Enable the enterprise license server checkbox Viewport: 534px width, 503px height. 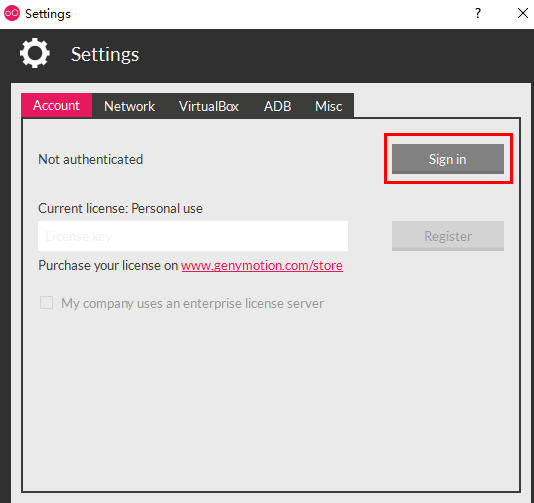coord(46,302)
